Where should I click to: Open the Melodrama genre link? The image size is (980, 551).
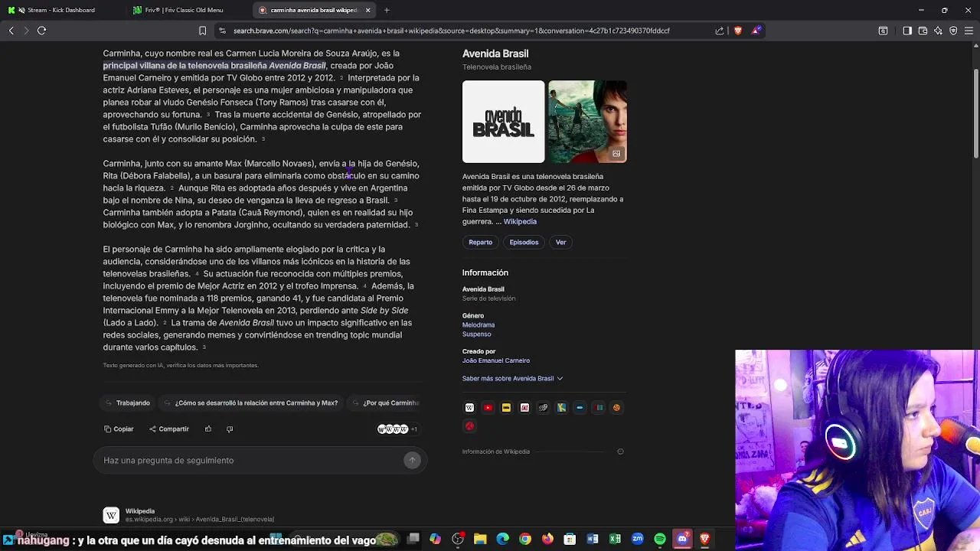tap(479, 325)
